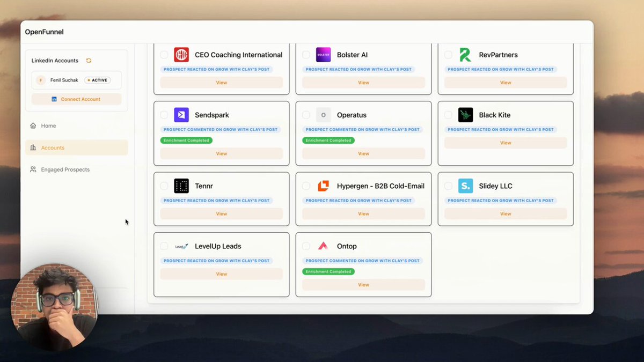The width and height of the screenshot is (644, 362).
Task: Click the Sendspark Enrichment Completed badge
Action: [x=186, y=141]
